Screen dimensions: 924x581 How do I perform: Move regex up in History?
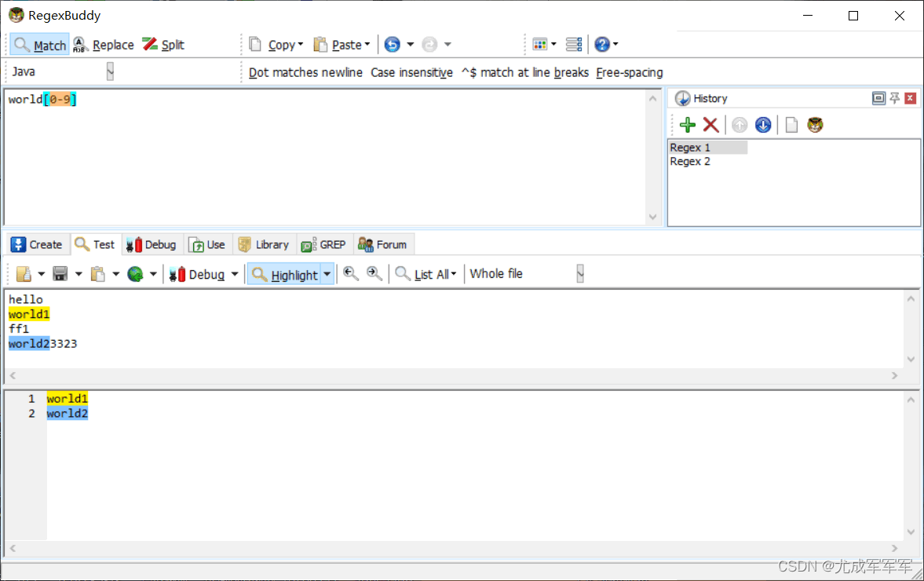coord(740,125)
